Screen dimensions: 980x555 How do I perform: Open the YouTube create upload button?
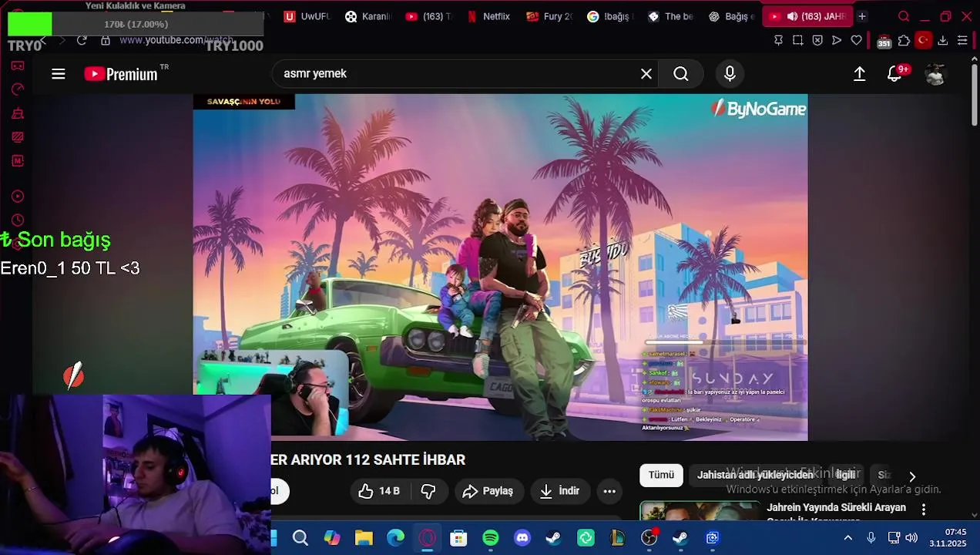[x=860, y=74]
